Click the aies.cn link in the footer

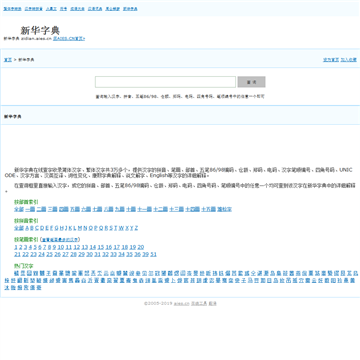181,304
